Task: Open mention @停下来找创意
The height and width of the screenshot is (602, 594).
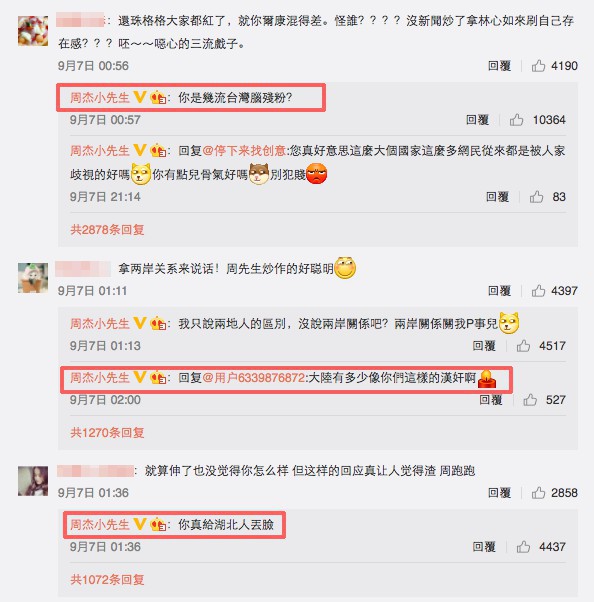Action: (x=244, y=150)
